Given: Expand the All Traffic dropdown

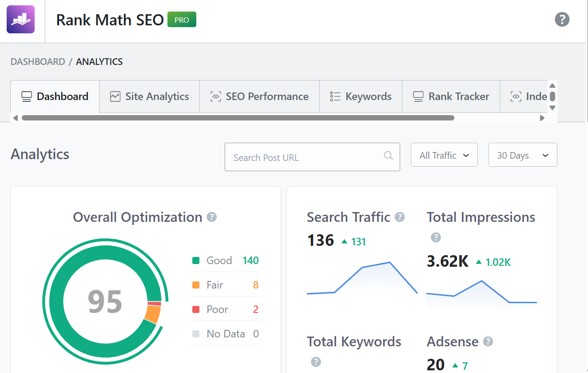Looking at the screenshot, I should point(444,155).
